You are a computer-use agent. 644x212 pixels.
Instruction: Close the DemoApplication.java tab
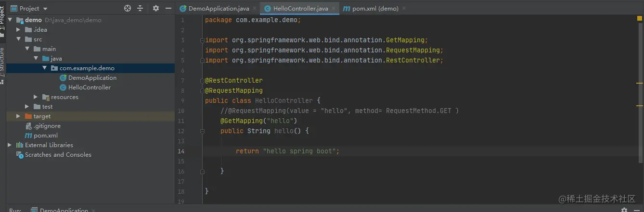click(254, 8)
